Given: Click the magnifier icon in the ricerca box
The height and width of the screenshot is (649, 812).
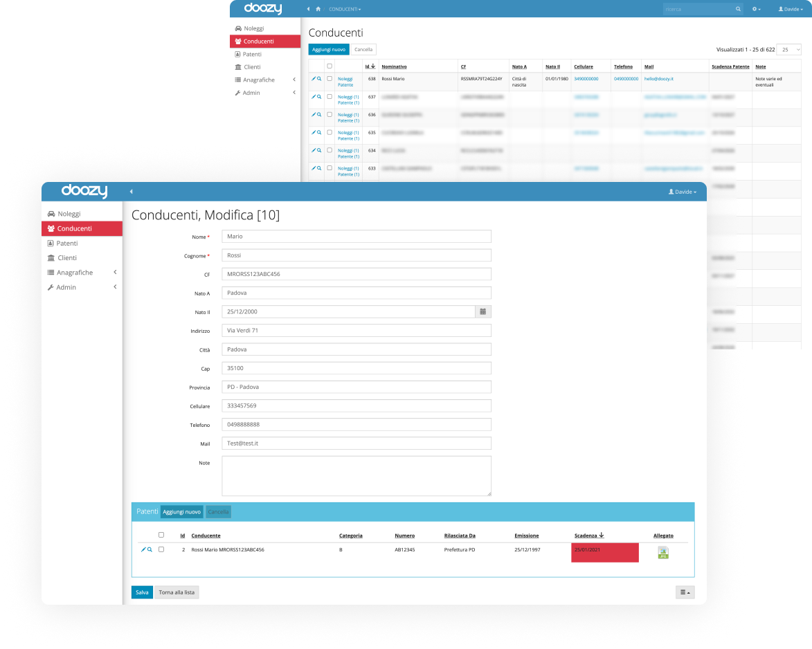Looking at the screenshot, I should tap(738, 9).
